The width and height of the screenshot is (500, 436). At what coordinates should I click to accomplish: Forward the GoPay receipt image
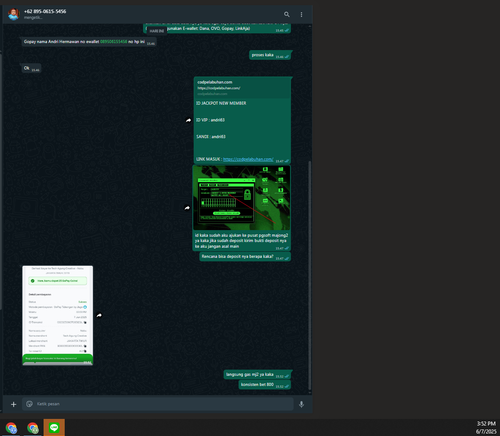[99, 315]
